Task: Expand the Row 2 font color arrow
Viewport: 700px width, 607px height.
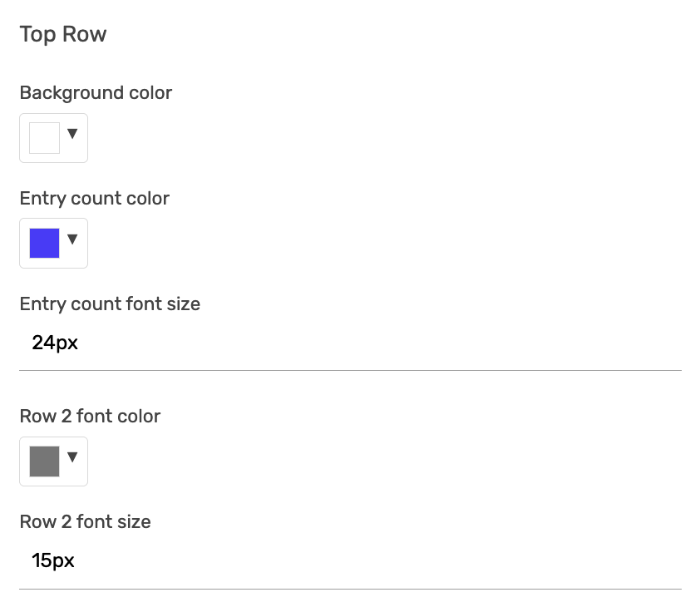Action: point(72,456)
